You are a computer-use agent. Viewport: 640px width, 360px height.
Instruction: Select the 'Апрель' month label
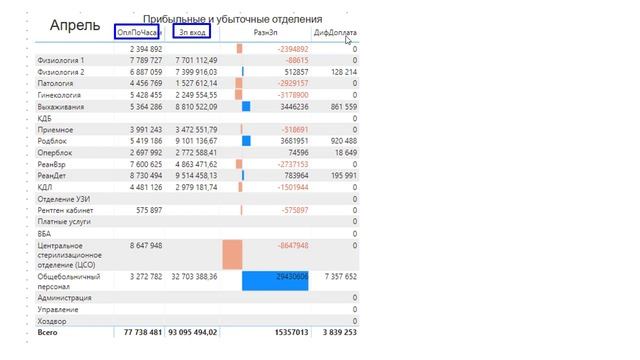point(75,25)
